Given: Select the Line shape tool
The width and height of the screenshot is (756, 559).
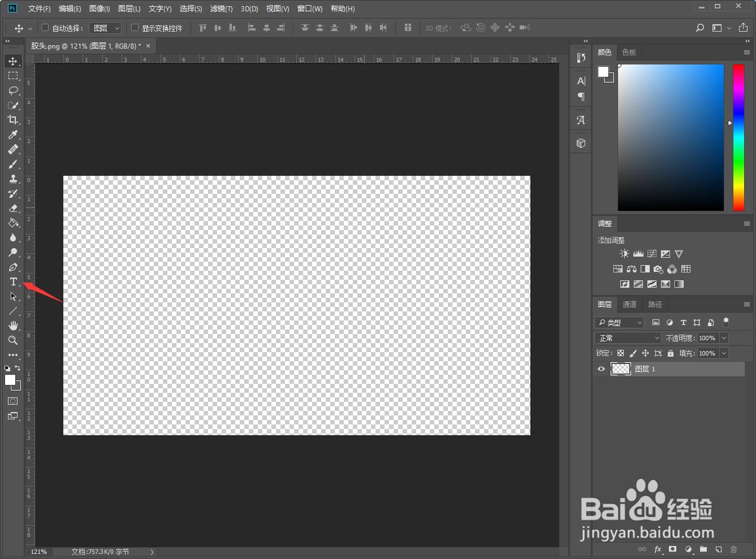Looking at the screenshot, I should pyautogui.click(x=13, y=311).
